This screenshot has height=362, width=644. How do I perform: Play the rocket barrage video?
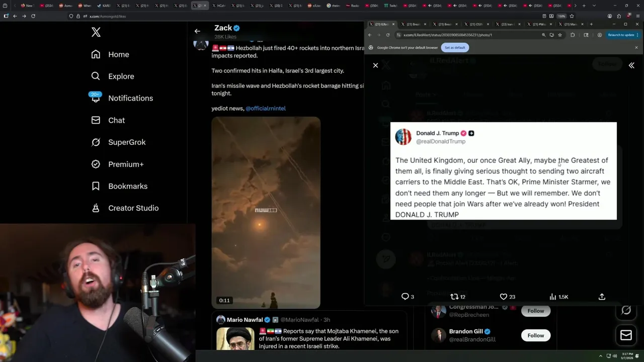(x=266, y=212)
